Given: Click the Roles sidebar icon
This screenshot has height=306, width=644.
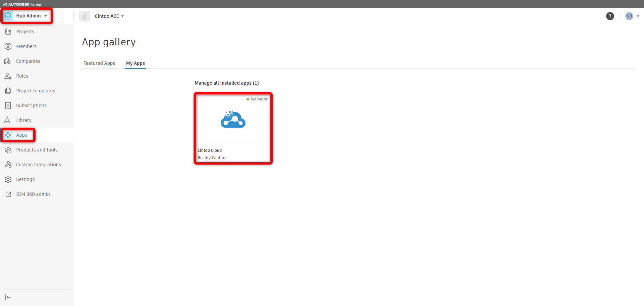Looking at the screenshot, I should (8, 76).
